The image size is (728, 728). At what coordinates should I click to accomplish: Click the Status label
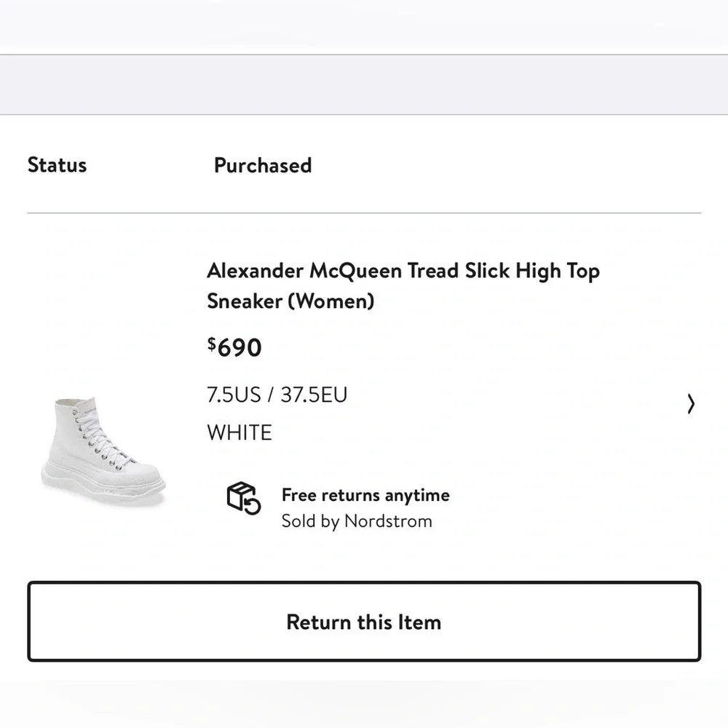[x=57, y=165]
